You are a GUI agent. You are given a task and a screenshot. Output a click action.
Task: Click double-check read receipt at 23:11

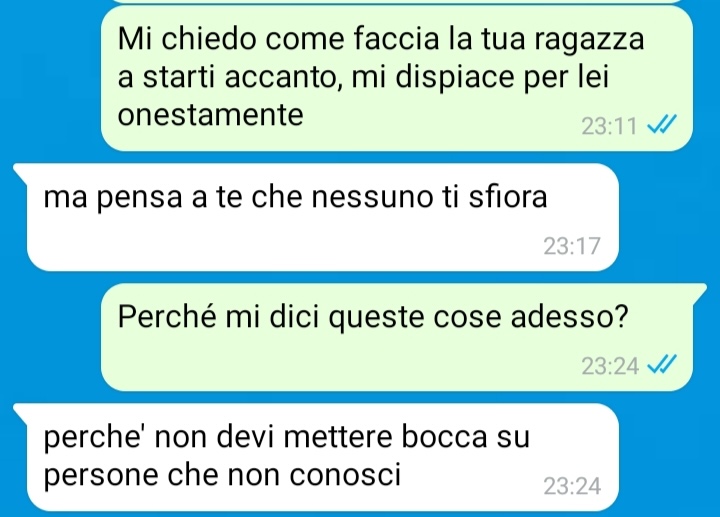tap(662, 124)
